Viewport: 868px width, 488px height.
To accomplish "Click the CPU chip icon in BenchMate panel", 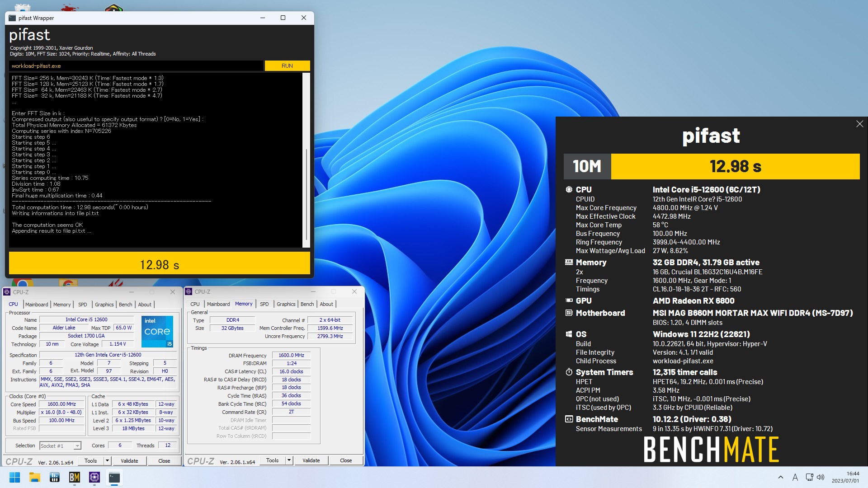I will 569,190.
